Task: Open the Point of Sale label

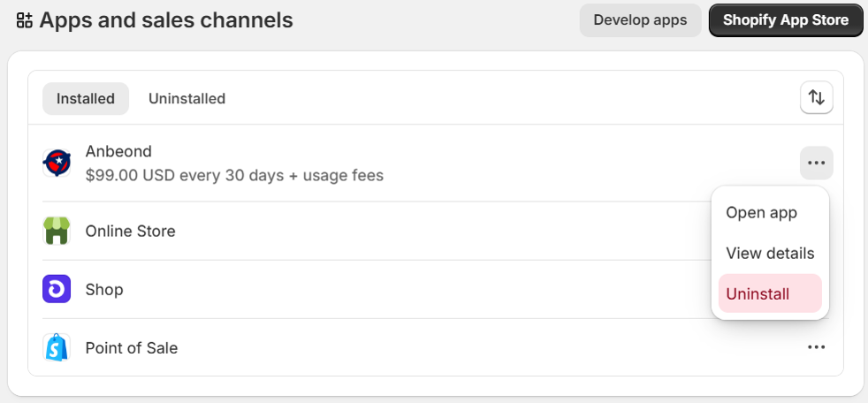Action: [x=131, y=348]
